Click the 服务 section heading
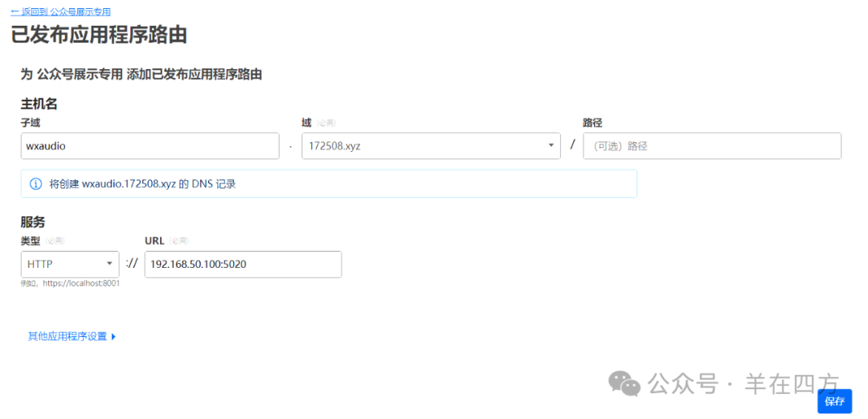The height and width of the screenshot is (419, 868). pos(33,222)
